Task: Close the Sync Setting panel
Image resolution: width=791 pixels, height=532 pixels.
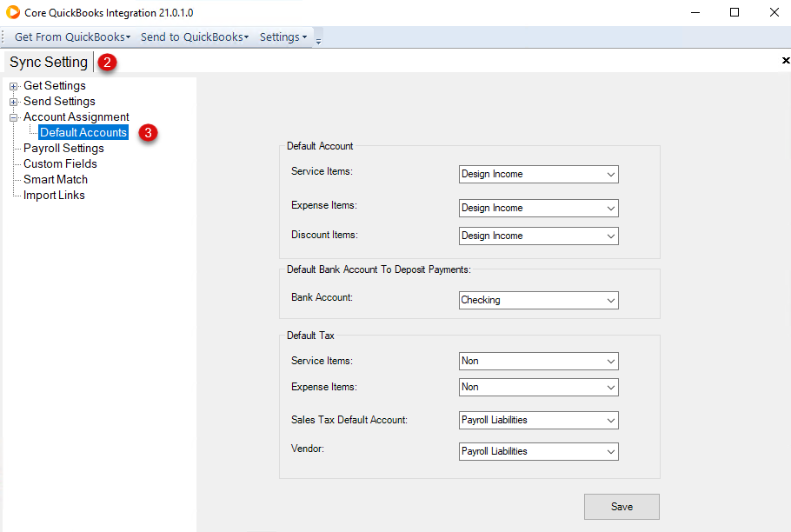Action: tap(786, 61)
